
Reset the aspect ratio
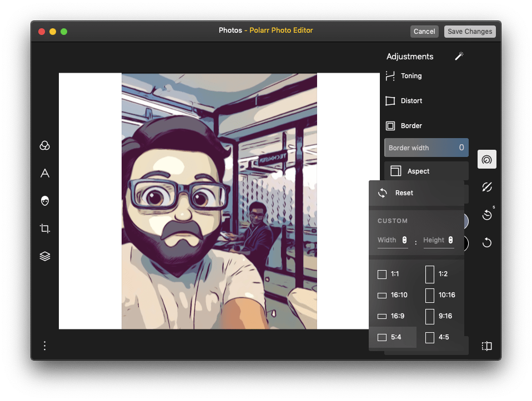[x=404, y=193]
